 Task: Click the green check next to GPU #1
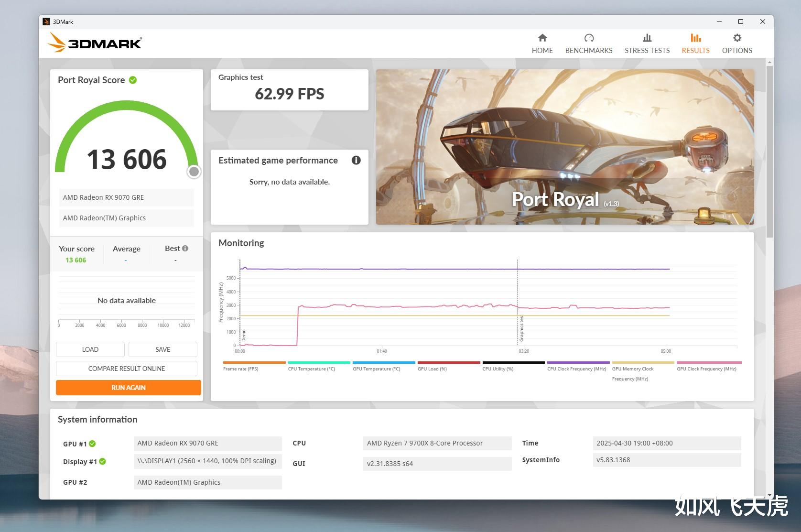click(x=92, y=444)
